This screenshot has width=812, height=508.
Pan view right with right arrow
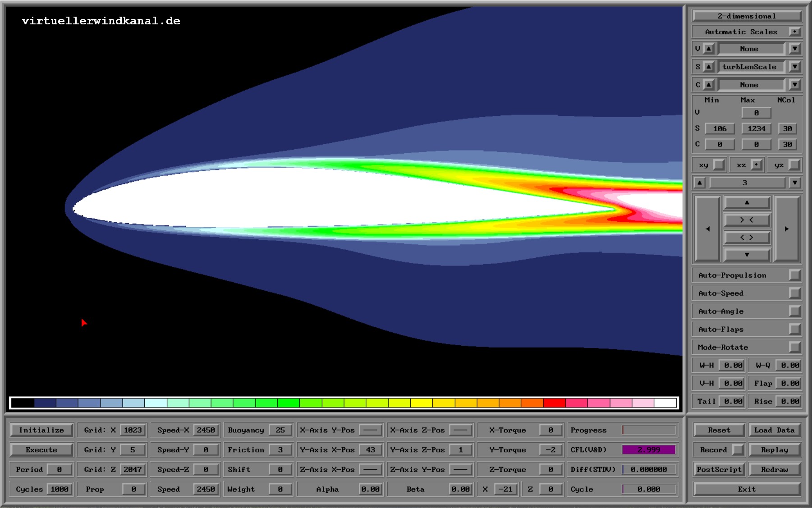(787, 229)
